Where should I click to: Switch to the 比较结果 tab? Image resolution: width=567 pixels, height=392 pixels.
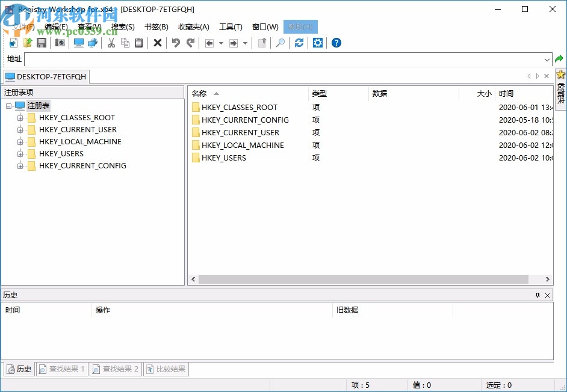(166, 369)
